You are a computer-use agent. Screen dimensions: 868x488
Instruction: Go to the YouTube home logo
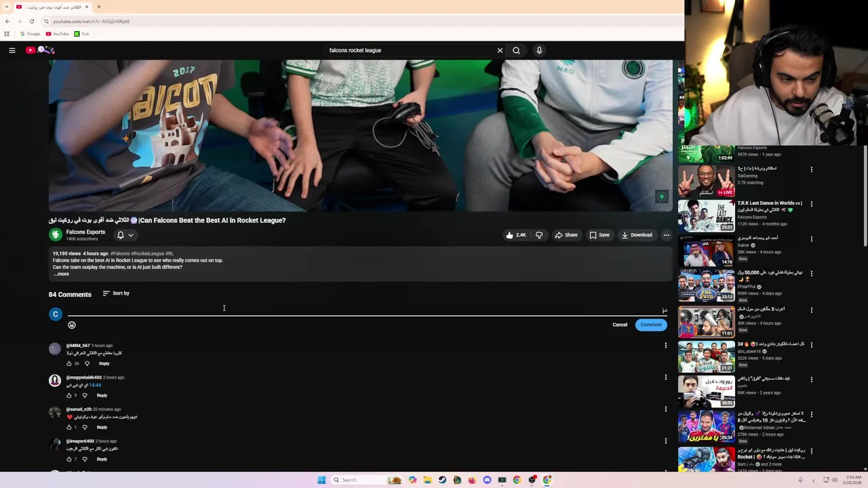point(40,50)
